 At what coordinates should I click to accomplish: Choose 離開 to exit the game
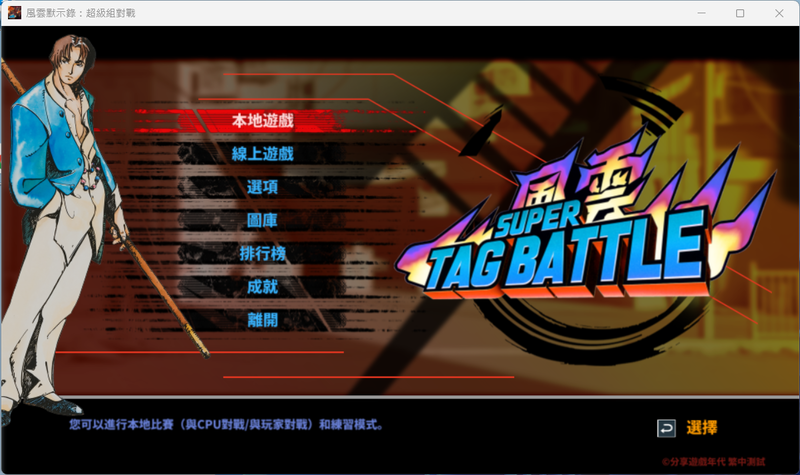[x=262, y=320]
